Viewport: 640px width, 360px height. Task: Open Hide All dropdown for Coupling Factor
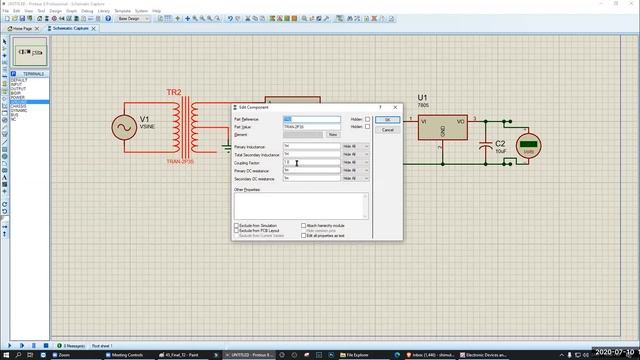[356, 162]
